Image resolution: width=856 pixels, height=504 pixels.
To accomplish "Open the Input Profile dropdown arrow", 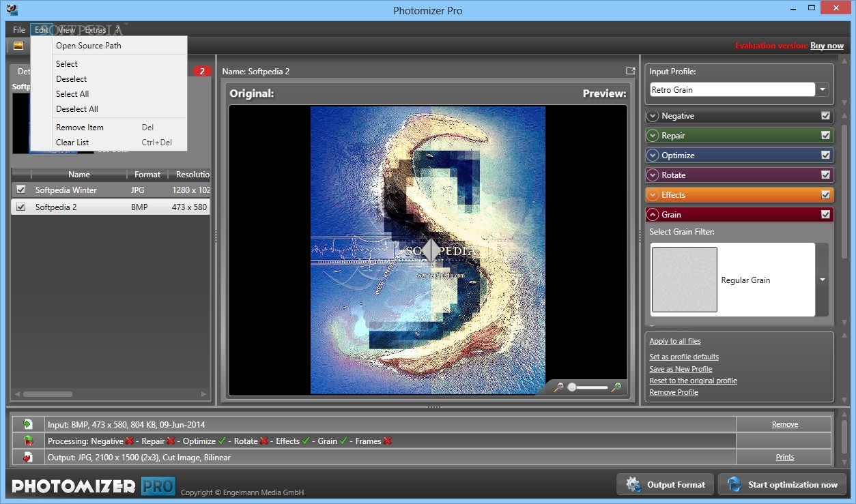I will click(823, 89).
